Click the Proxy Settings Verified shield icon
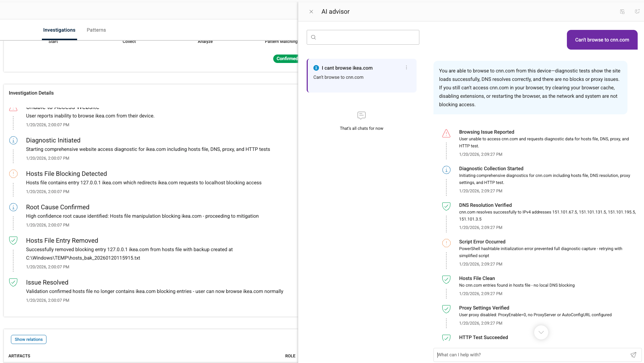 click(x=446, y=309)
